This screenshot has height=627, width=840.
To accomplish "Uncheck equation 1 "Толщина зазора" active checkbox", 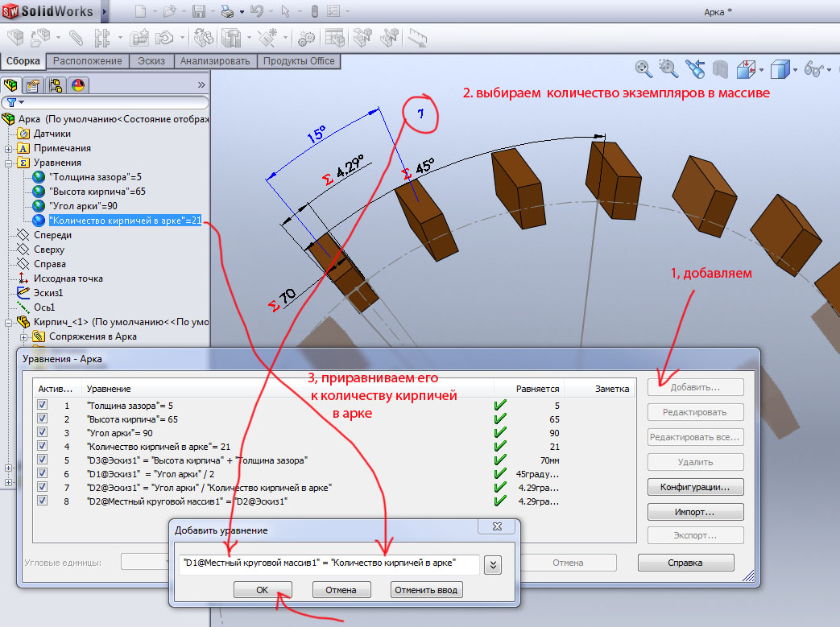I will (x=43, y=406).
